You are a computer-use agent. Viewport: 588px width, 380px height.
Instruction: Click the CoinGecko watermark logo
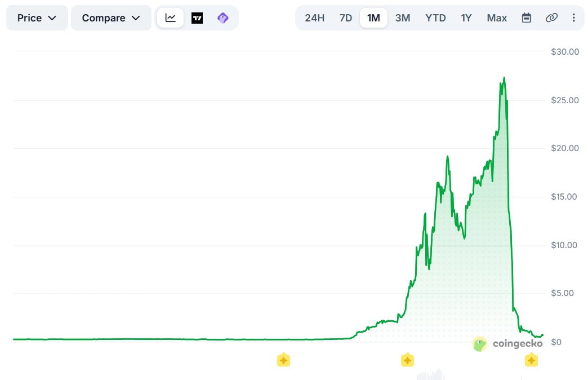tap(508, 343)
